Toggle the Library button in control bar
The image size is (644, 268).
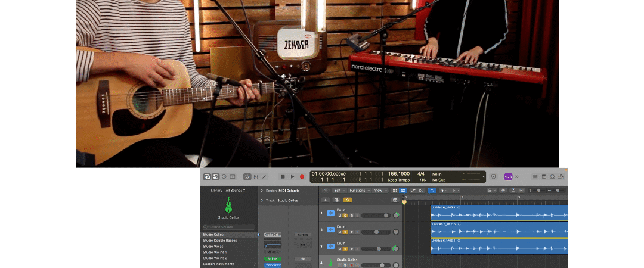tap(207, 177)
